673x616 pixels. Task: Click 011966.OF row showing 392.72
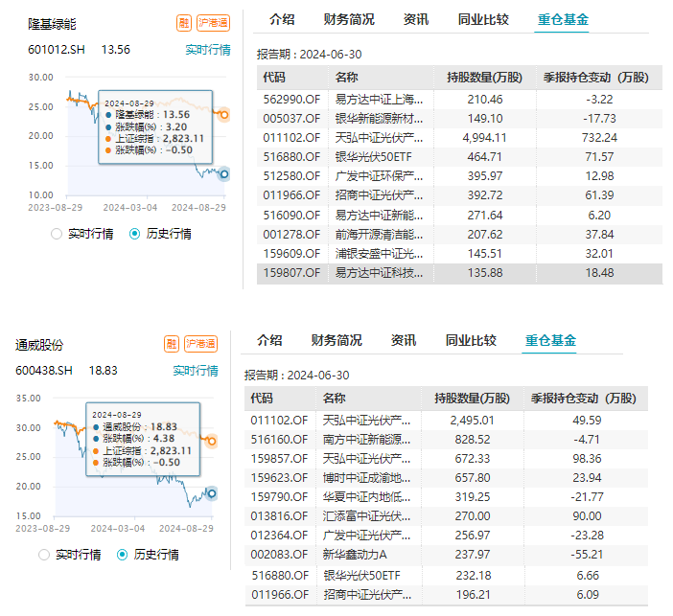tap(459, 195)
